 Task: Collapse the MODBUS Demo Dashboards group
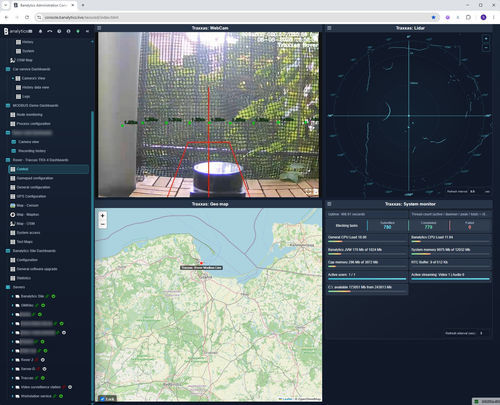pyautogui.click(x=8, y=106)
